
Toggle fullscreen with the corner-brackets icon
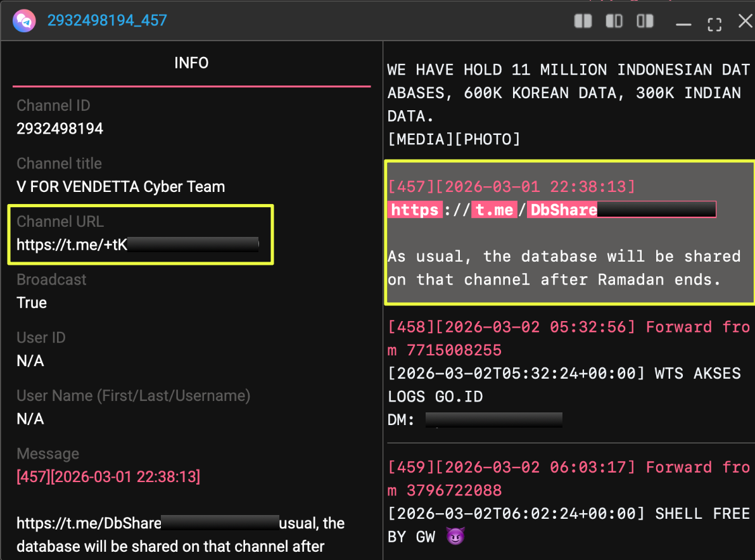click(714, 23)
